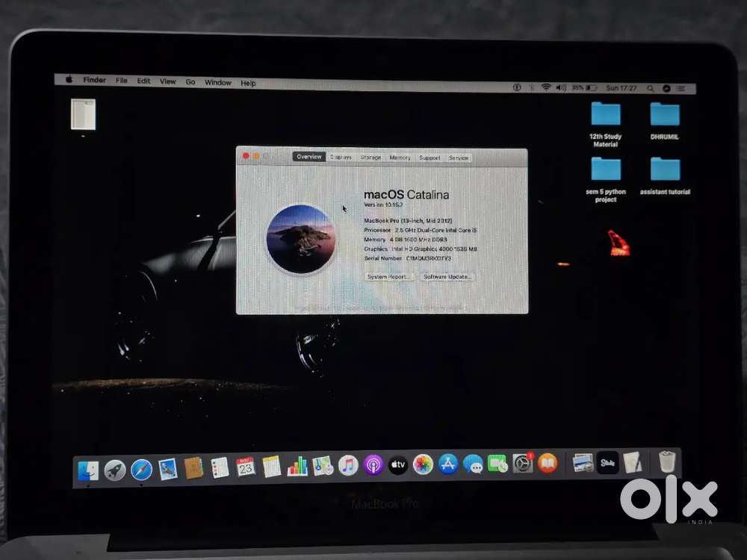Click the System Report button
This screenshot has width=747, height=560.
click(x=388, y=276)
